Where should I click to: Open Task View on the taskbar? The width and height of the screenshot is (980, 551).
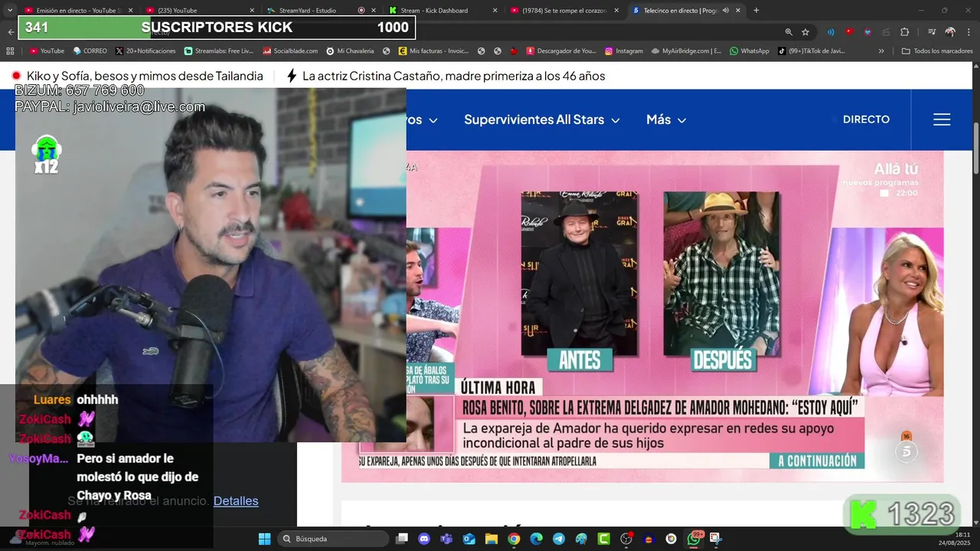coord(402,539)
